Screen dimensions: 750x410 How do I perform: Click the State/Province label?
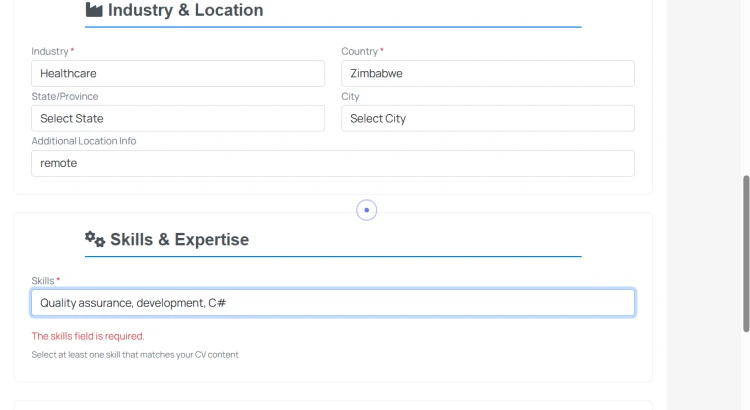pos(65,96)
